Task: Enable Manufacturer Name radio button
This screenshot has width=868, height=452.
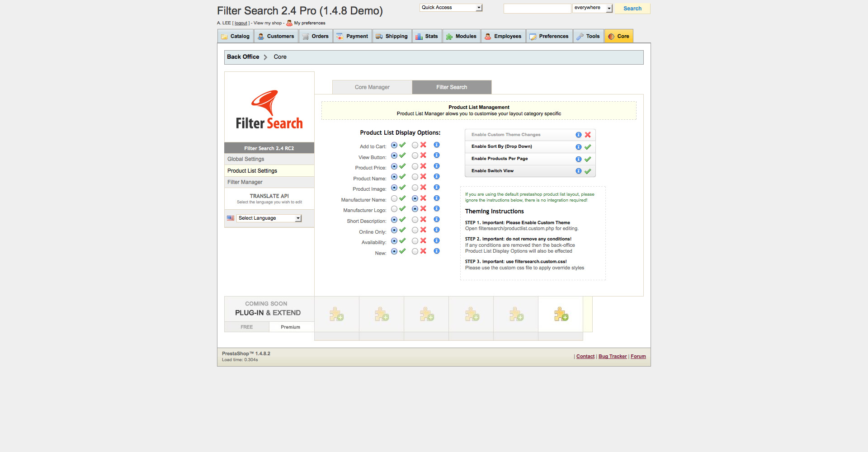Action: tap(394, 198)
